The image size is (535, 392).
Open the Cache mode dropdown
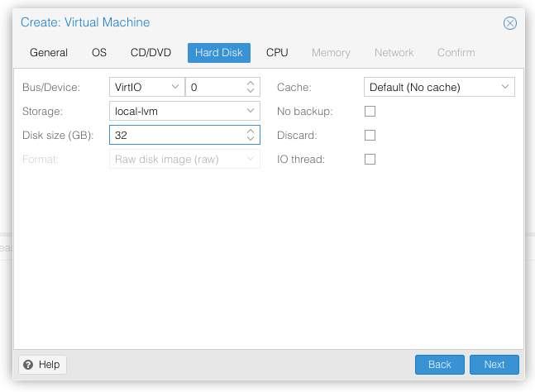coord(439,87)
